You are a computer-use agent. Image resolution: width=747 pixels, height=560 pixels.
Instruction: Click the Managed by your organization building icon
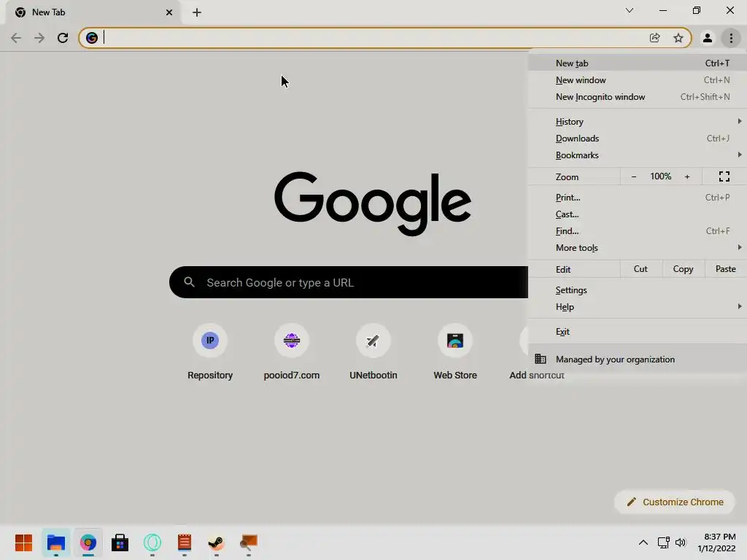tap(541, 359)
